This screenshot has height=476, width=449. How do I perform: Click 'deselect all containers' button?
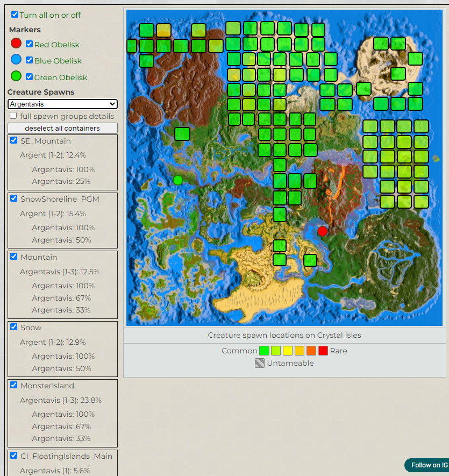(62, 128)
